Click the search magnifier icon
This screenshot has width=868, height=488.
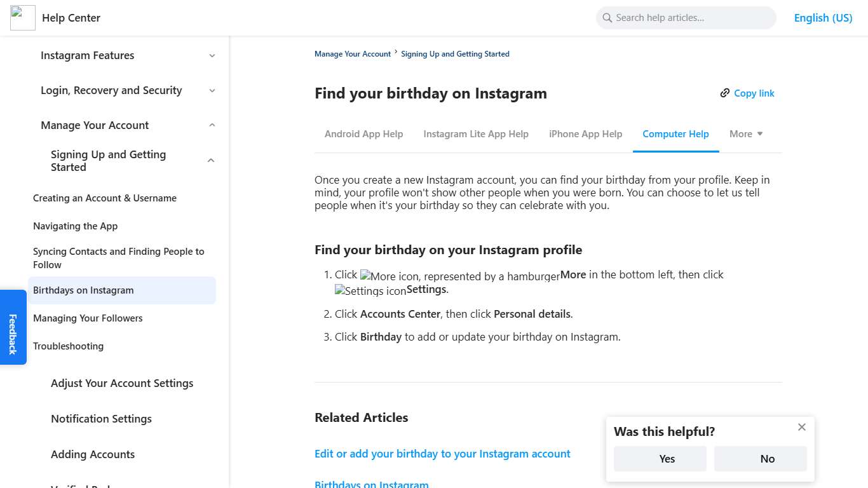coord(607,17)
